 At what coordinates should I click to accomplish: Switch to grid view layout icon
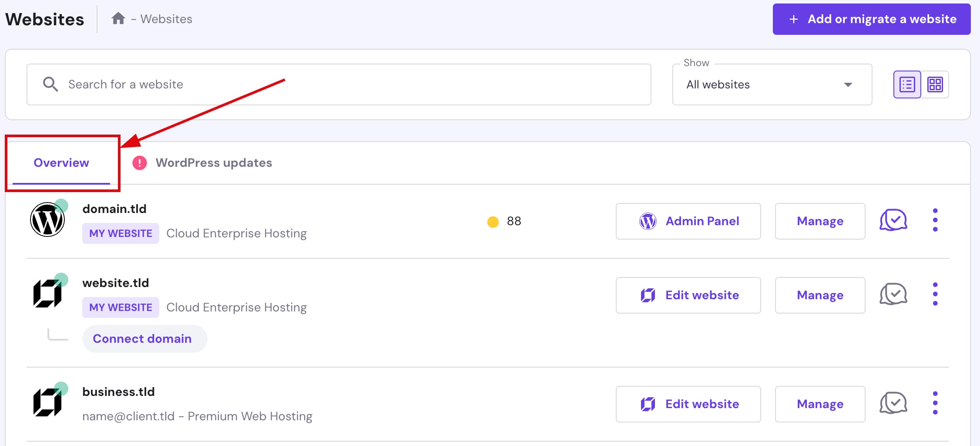click(x=936, y=84)
